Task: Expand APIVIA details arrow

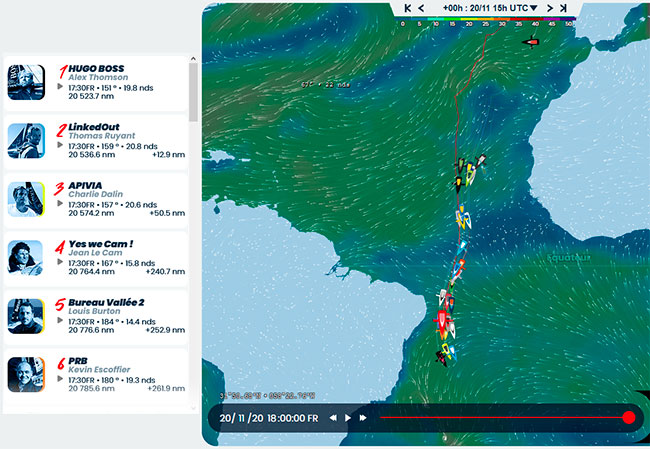Action: point(60,203)
